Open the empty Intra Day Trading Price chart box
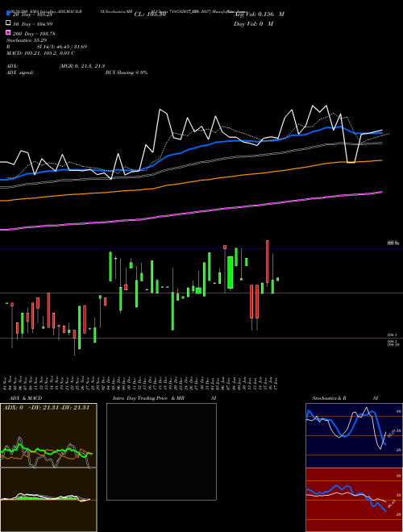403x532 pixels. tap(161, 451)
